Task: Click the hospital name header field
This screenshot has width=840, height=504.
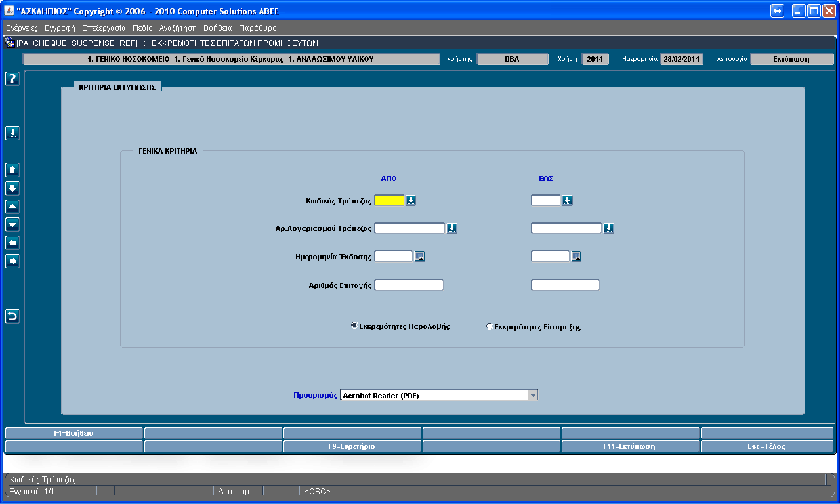Action: point(231,59)
